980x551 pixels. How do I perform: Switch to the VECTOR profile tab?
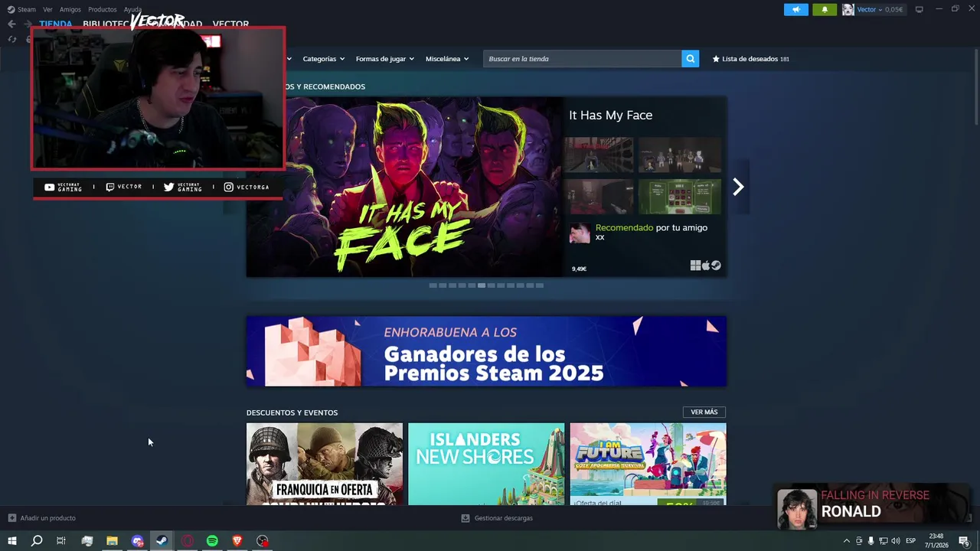coord(230,24)
